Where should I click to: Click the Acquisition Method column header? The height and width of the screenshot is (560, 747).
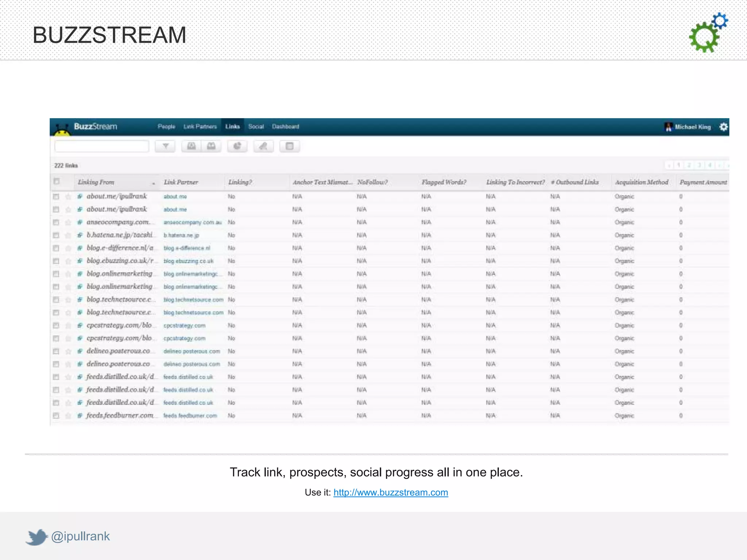click(x=642, y=182)
